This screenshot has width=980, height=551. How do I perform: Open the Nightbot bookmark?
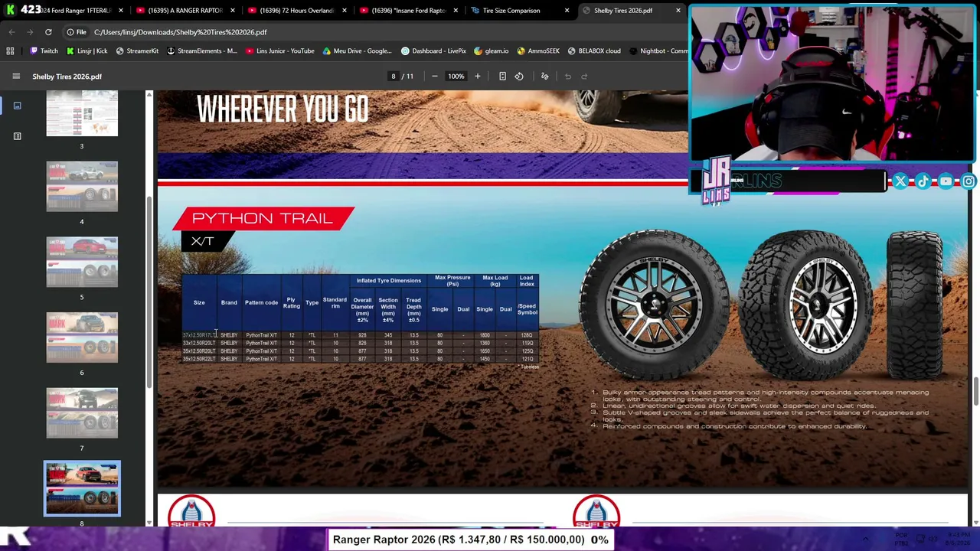point(658,51)
